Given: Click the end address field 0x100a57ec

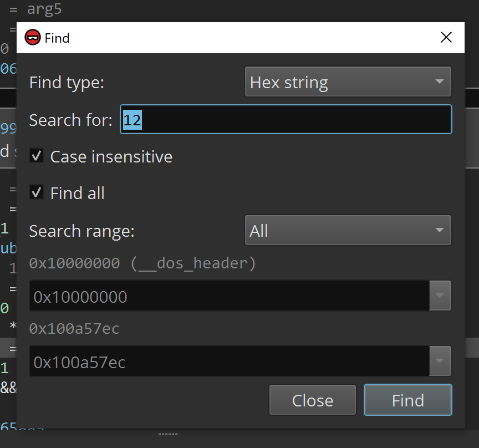Looking at the screenshot, I should 230,361.
